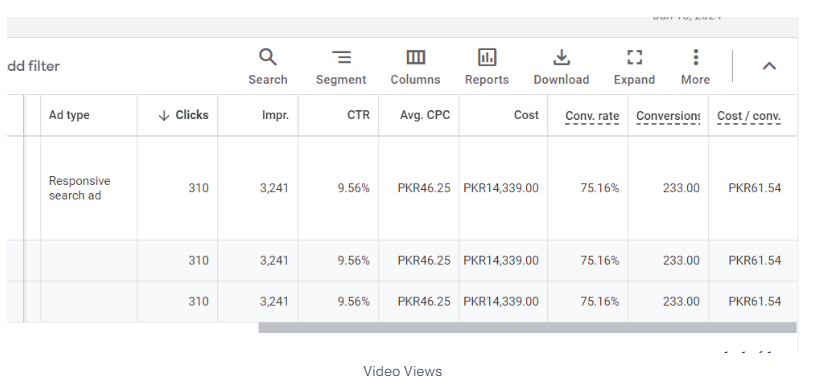Image resolution: width=824 pixels, height=390 pixels.
Task: Sort by the CTR column header
Action: (x=358, y=115)
